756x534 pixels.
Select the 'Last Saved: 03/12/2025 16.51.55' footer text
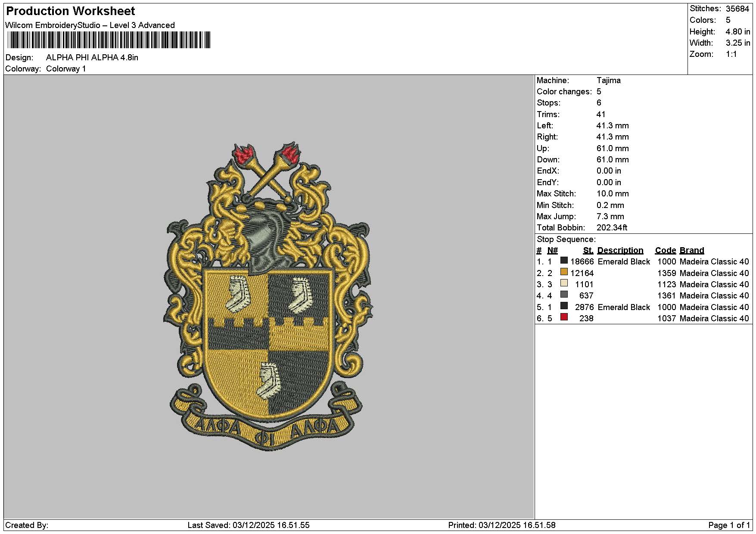(249, 525)
